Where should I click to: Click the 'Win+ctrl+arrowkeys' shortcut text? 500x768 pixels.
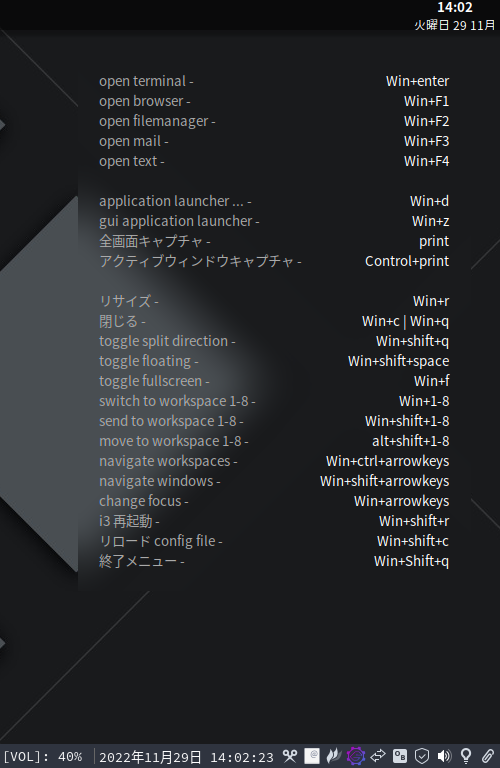[387, 461]
